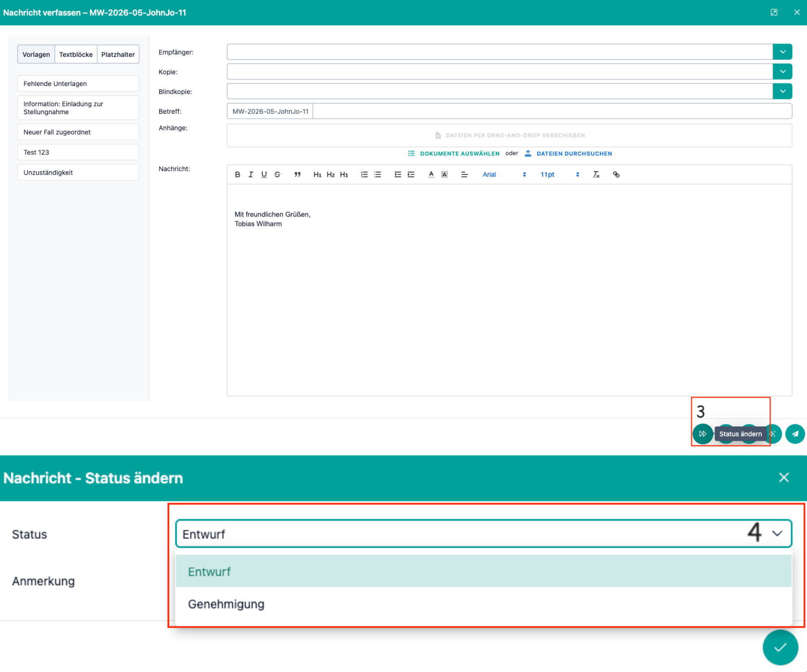Expand the compose window to fullscreen

click(774, 13)
